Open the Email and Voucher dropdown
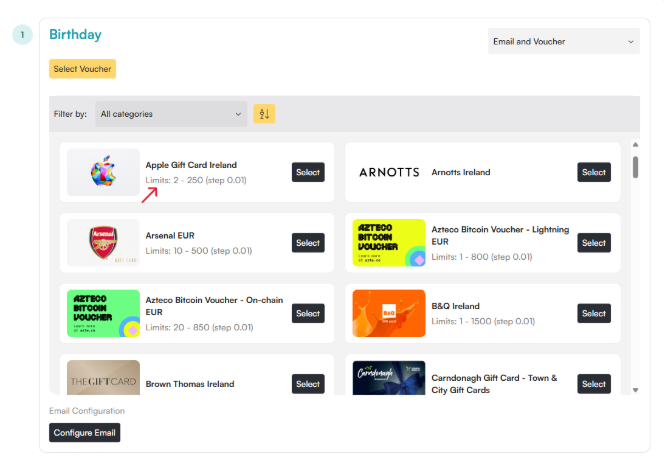This screenshot has height=469, width=664. click(x=564, y=41)
